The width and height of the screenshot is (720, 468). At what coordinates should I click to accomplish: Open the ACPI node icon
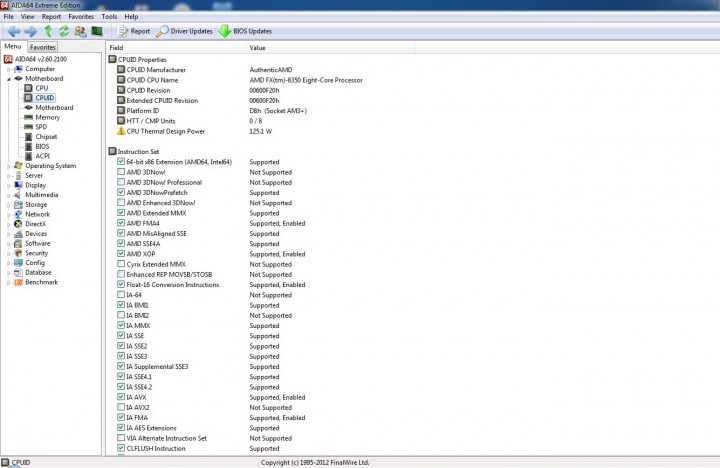[x=28, y=156]
